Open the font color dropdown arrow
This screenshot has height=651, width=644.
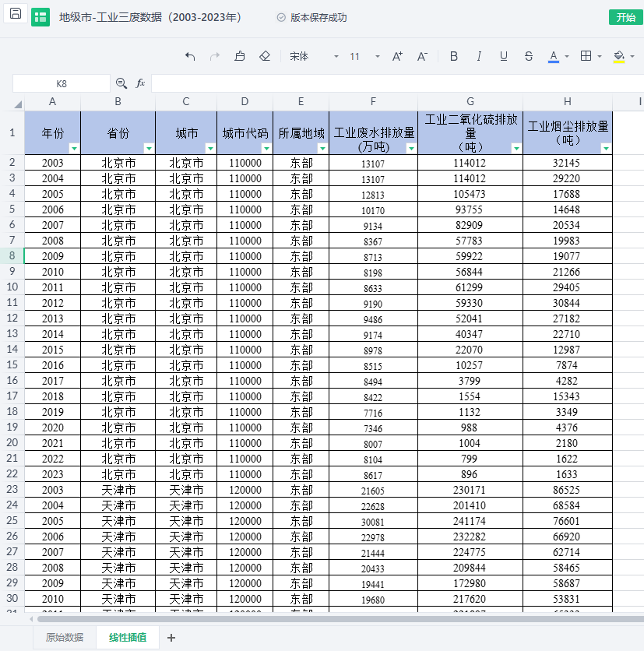[x=567, y=57]
